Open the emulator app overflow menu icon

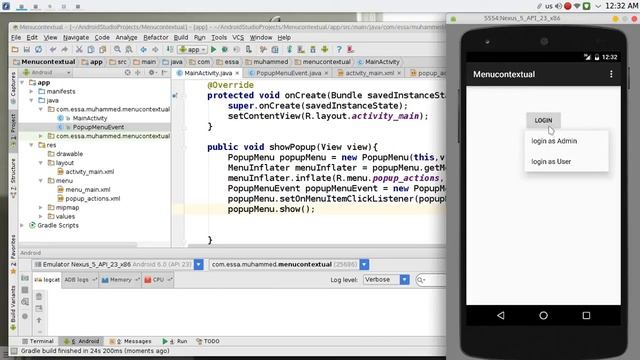click(x=611, y=74)
